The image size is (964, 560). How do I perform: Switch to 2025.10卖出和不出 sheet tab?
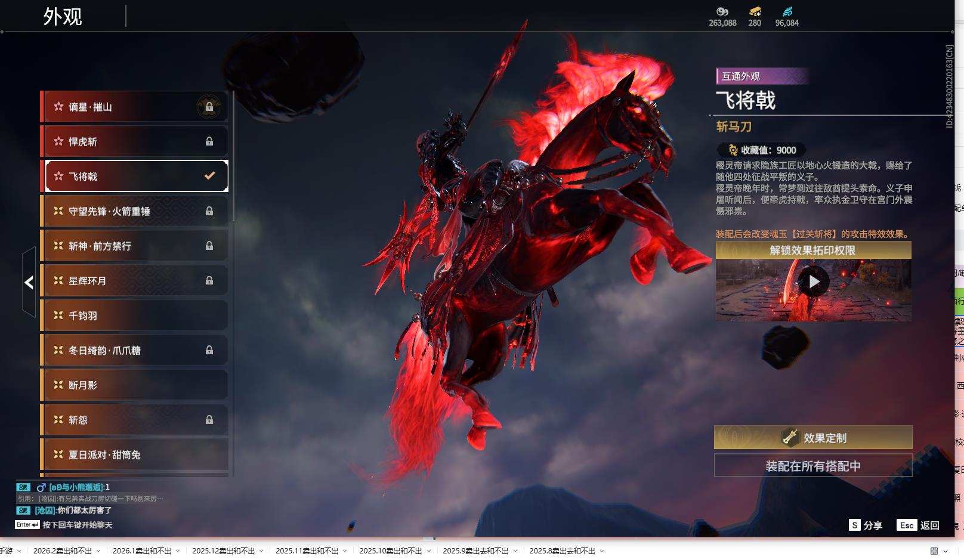(x=390, y=551)
